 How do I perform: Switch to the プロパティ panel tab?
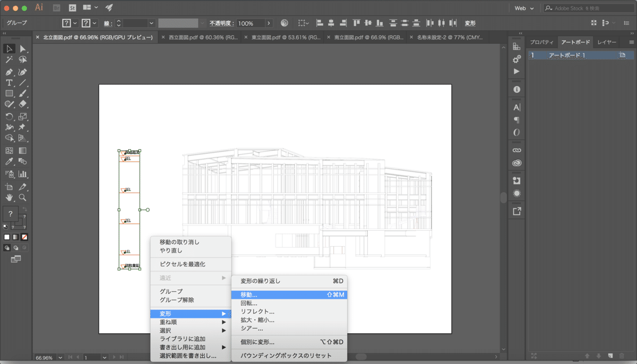coord(541,42)
